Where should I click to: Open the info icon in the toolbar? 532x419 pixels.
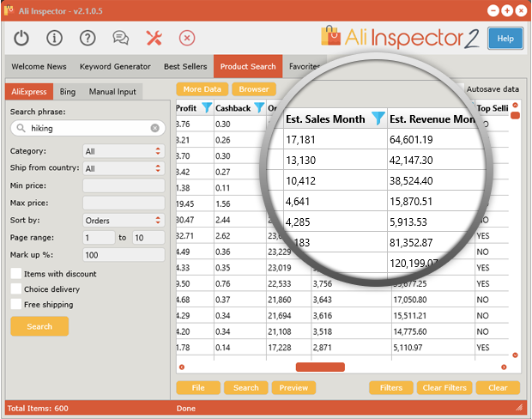click(54, 38)
